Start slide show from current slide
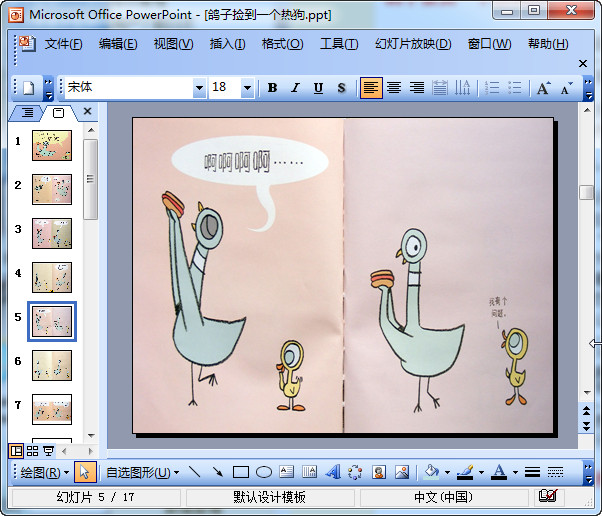 48,451
